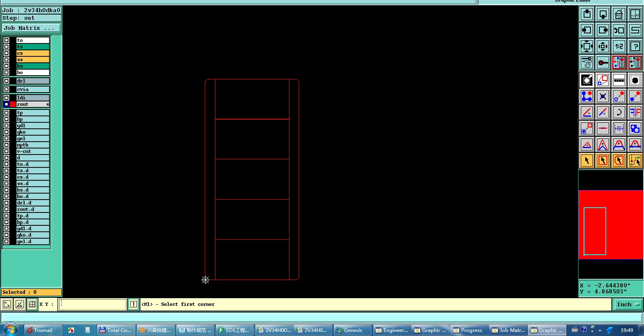Toggle the checkbox for layer drl

coord(6,81)
